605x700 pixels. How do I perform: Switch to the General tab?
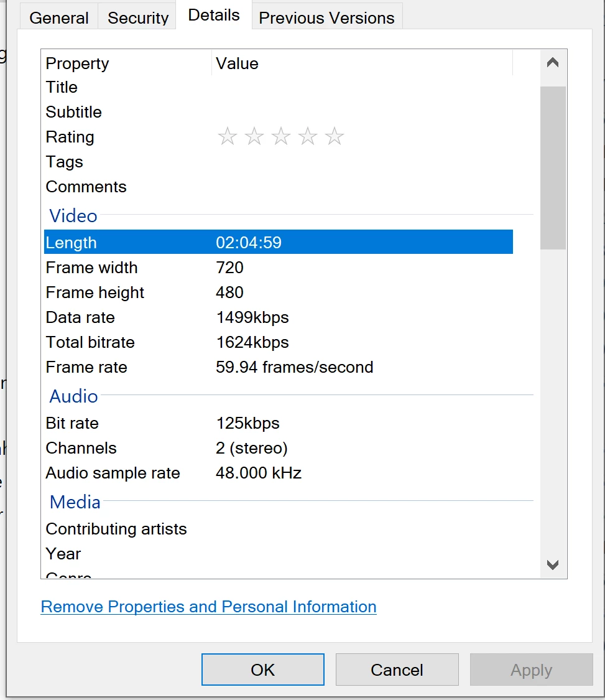pos(59,18)
